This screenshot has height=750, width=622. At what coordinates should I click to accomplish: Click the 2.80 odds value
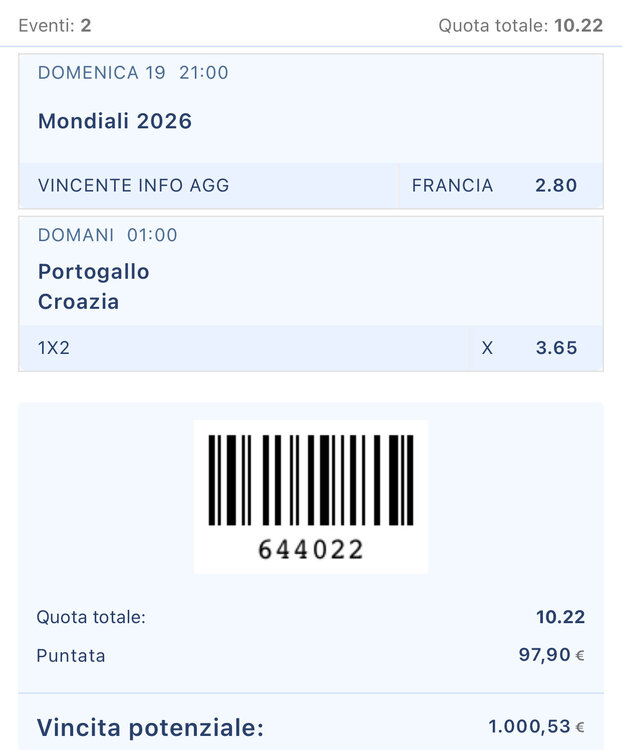point(556,185)
